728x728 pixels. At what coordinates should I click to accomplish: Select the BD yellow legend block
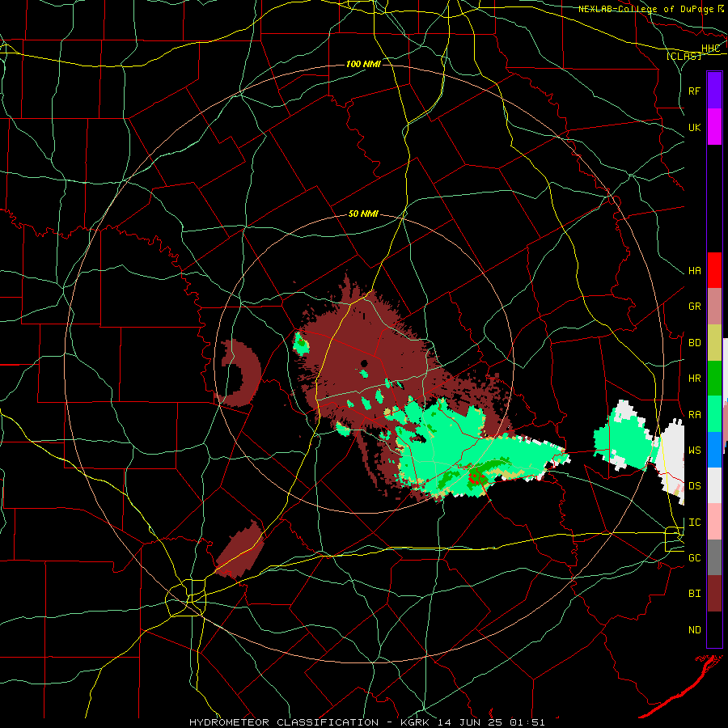(714, 343)
